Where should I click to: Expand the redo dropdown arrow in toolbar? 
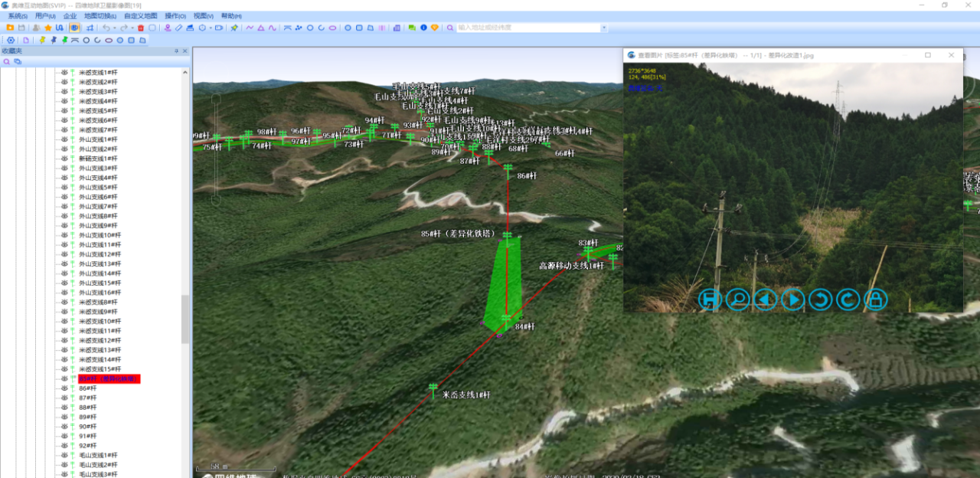click(132, 28)
